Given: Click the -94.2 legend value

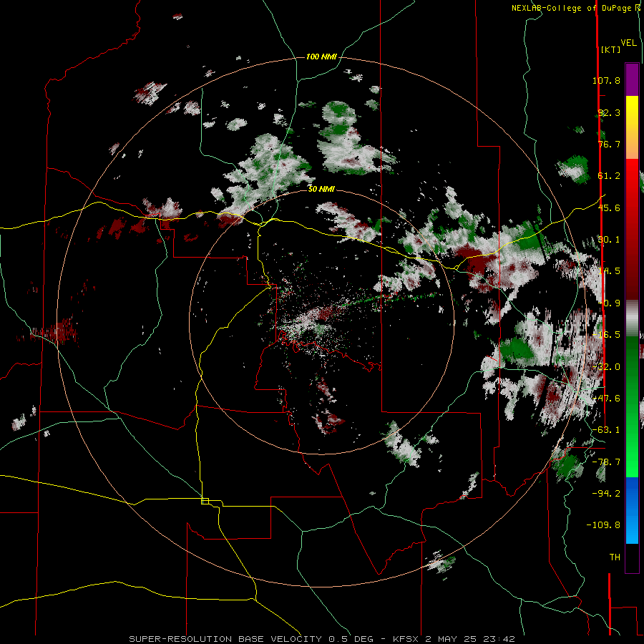Looking at the screenshot, I should pyautogui.click(x=606, y=493).
